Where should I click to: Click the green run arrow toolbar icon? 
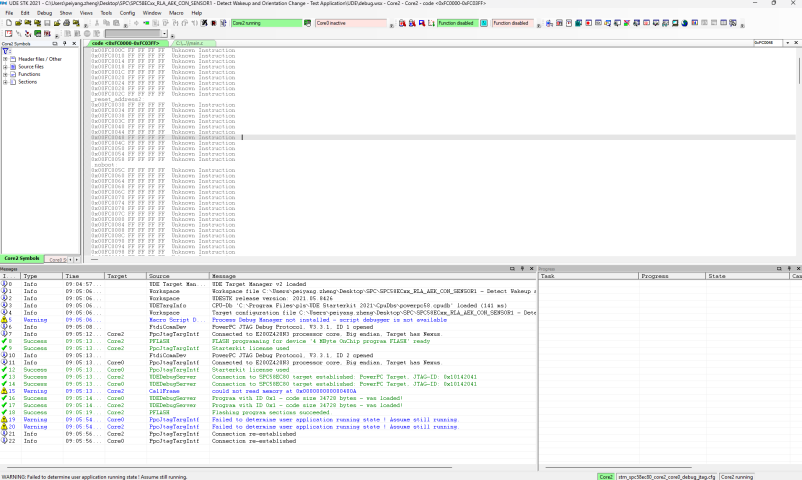point(146,23)
